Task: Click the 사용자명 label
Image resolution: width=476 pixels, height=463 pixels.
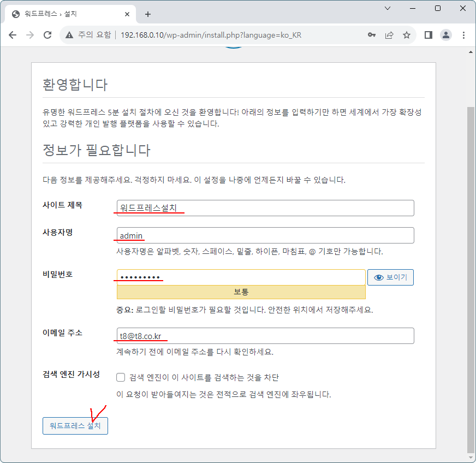Action: (x=58, y=232)
